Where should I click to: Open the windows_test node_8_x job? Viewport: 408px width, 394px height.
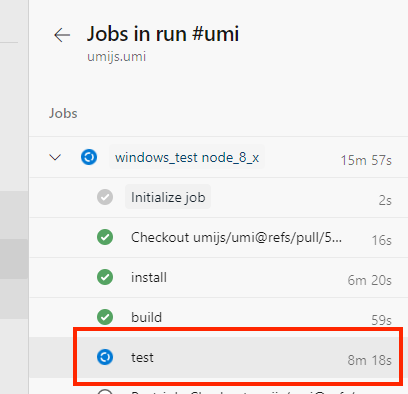[x=187, y=157]
